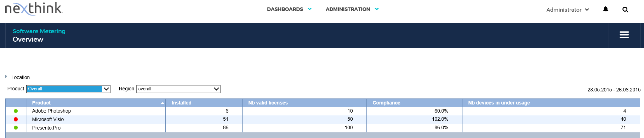Open the Administrator account dropdown

(568, 10)
